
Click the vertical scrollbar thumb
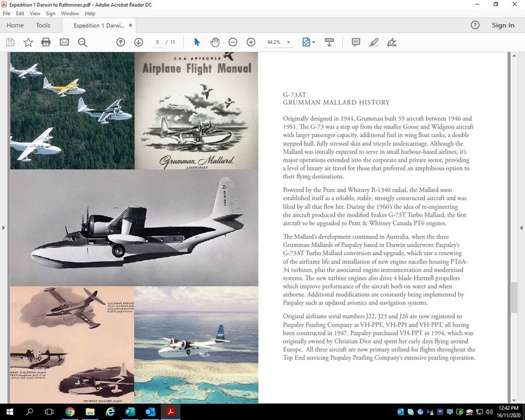[x=514, y=298]
